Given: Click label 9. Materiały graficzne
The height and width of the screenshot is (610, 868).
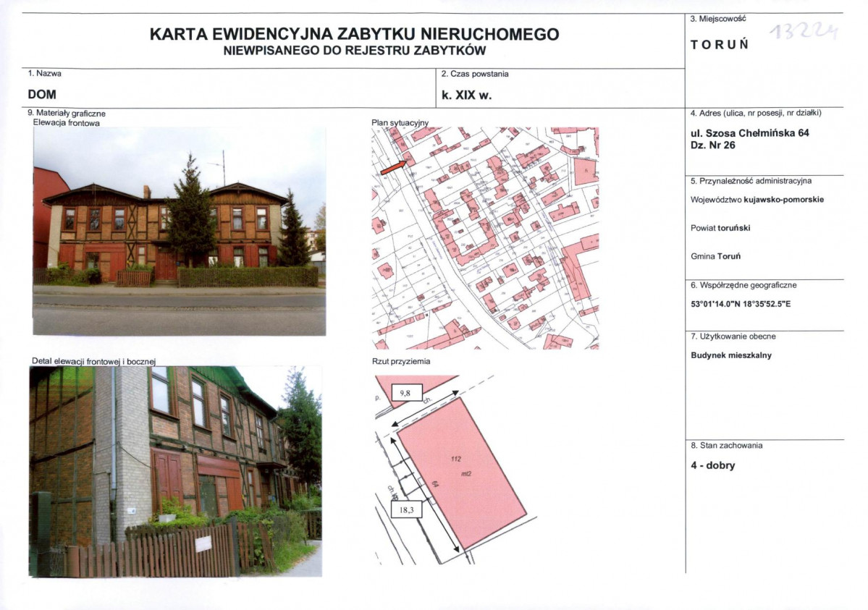Looking at the screenshot, I should (67, 114).
